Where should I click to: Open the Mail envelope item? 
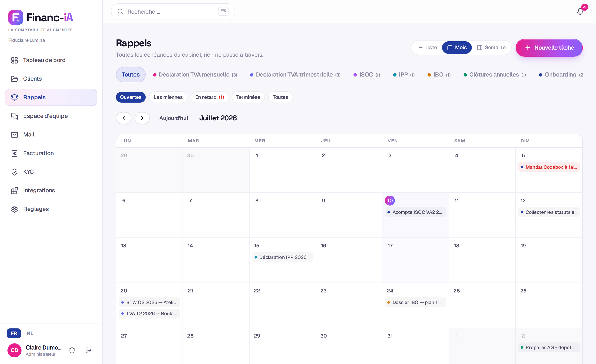point(51,134)
